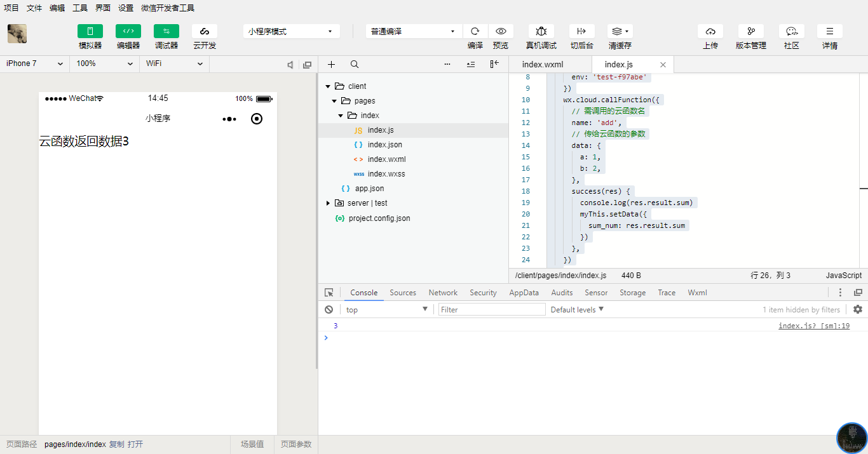Open app.json in the file tree
This screenshot has height=454, width=868.
[369, 189]
